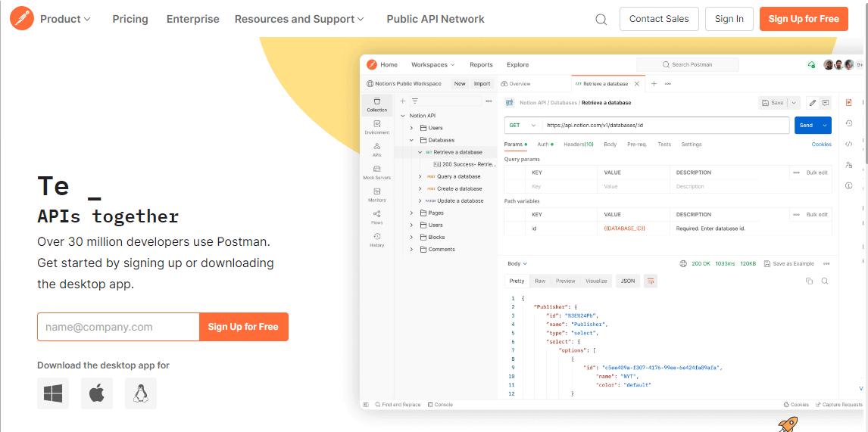Open the arrow dropdown beside Save
Viewport: 868px width, 432px height.
coord(795,103)
